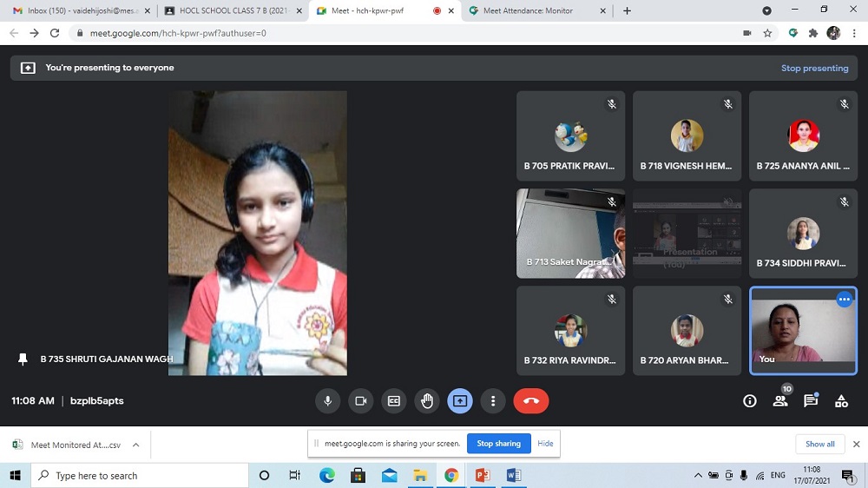Open PowerPoint from the Windows taskbar

tap(483, 476)
